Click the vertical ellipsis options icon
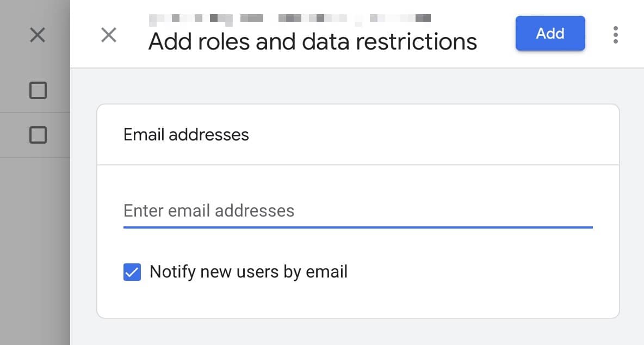The height and width of the screenshot is (345, 644). click(615, 34)
